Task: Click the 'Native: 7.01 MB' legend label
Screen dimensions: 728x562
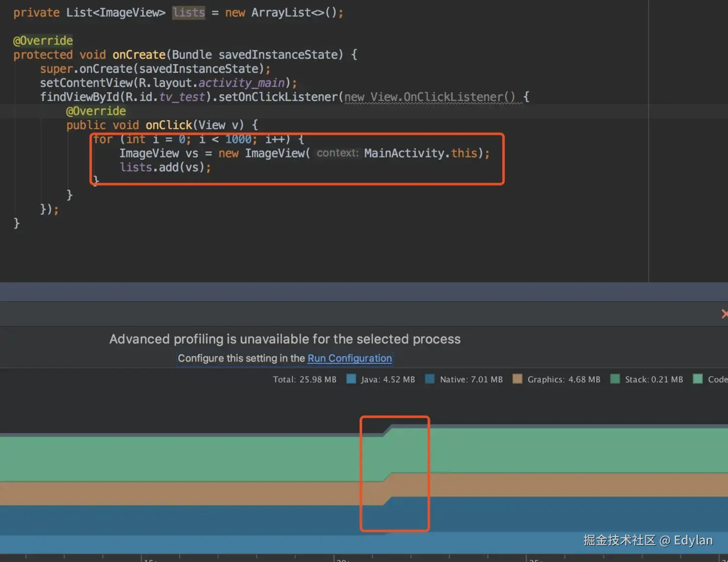Action: tap(471, 379)
